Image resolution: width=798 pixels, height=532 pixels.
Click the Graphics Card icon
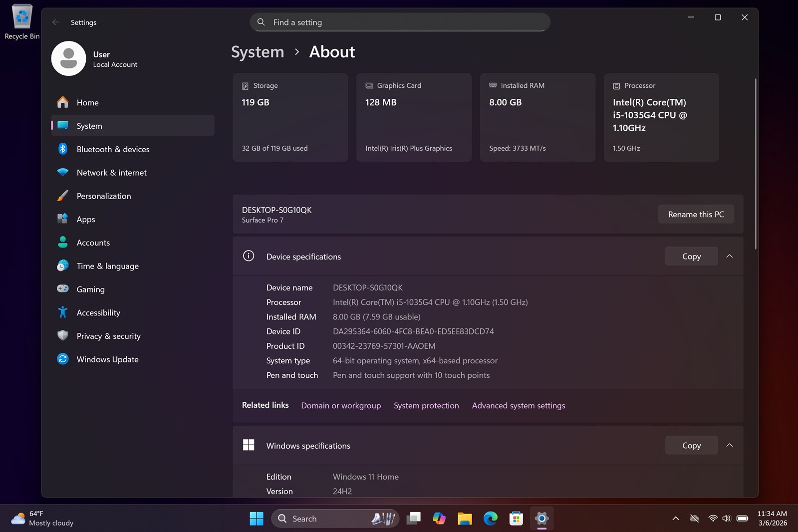(369, 85)
